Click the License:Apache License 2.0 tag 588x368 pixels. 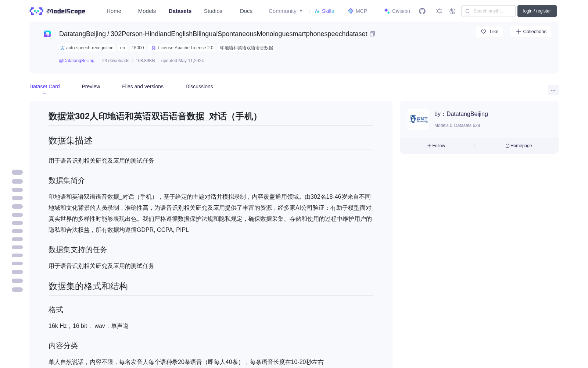point(182,48)
